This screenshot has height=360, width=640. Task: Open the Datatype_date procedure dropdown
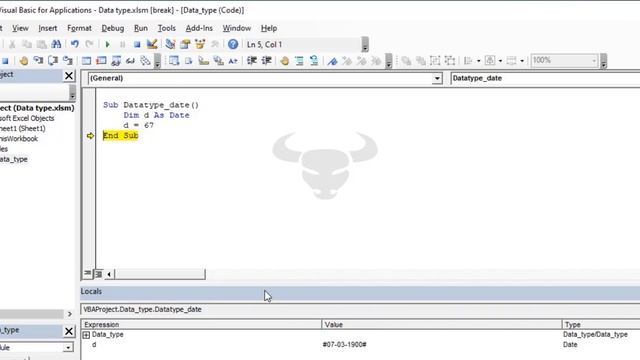(x=545, y=78)
